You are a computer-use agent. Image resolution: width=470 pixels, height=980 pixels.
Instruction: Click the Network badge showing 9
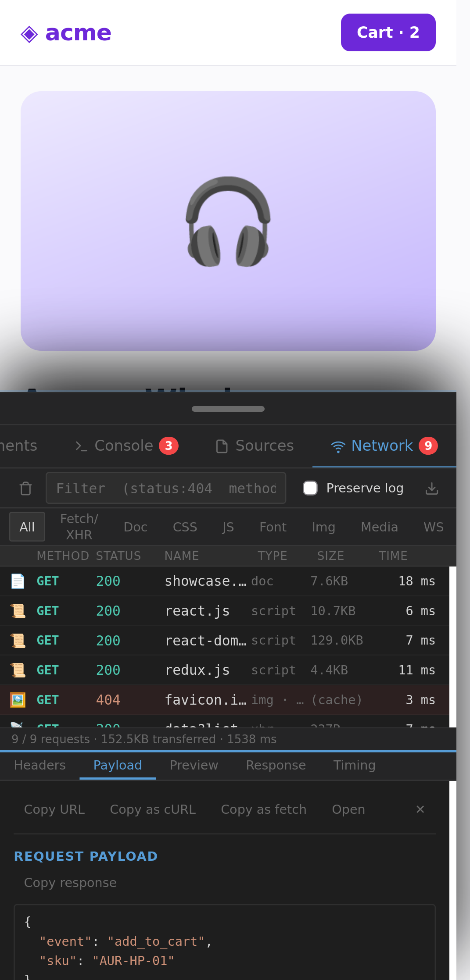(x=428, y=446)
